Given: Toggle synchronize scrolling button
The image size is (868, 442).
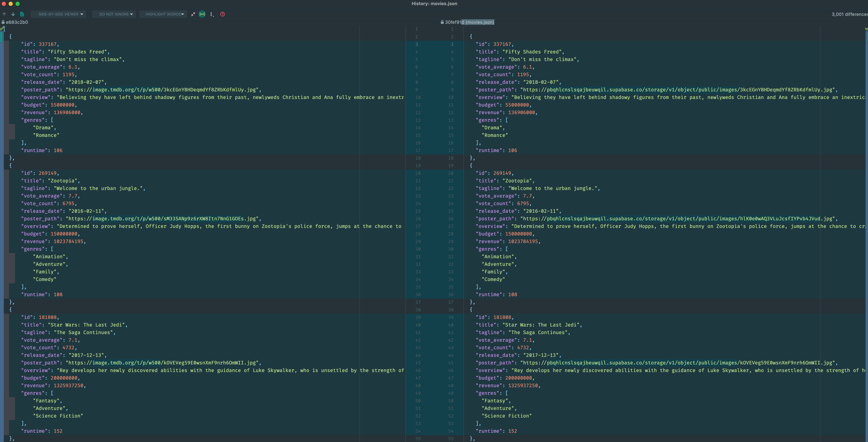Looking at the screenshot, I should (x=202, y=14).
